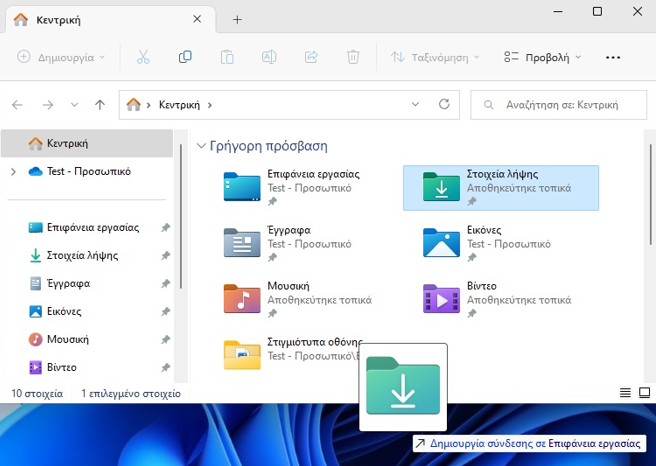Image resolution: width=656 pixels, height=466 pixels.
Task: Click 'Test - Προσωπικό' under Εικόνες tile
Action: (509, 244)
